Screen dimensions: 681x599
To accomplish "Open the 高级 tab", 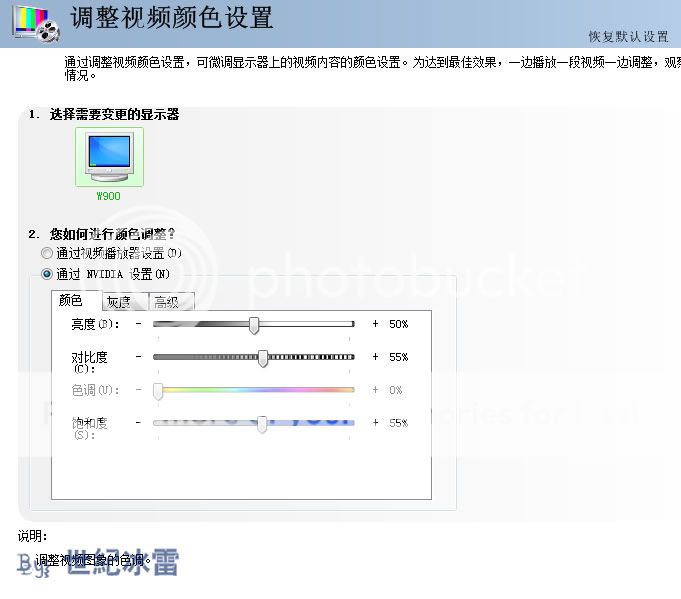I will (x=165, y=302).
